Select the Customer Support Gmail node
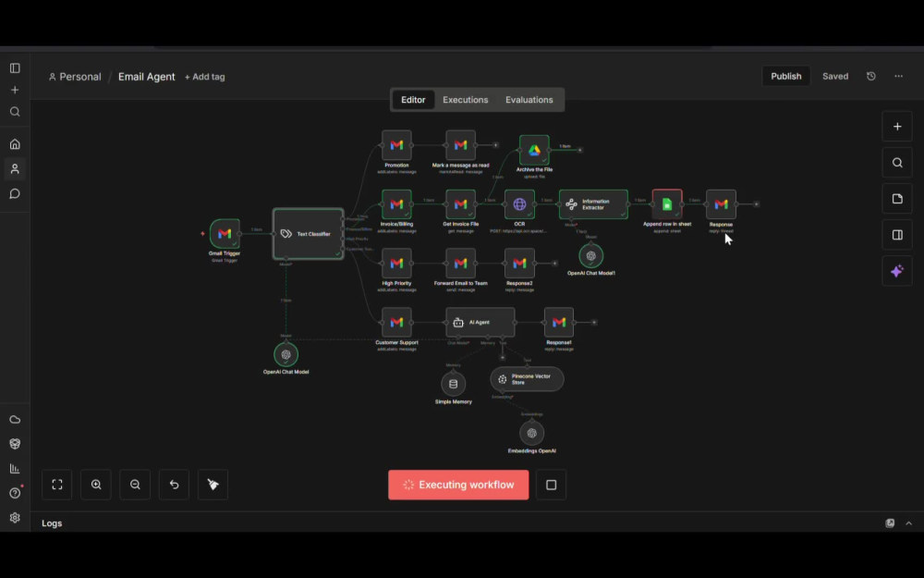The width and height of the screenshot is (924, 578). coord(396,322)
